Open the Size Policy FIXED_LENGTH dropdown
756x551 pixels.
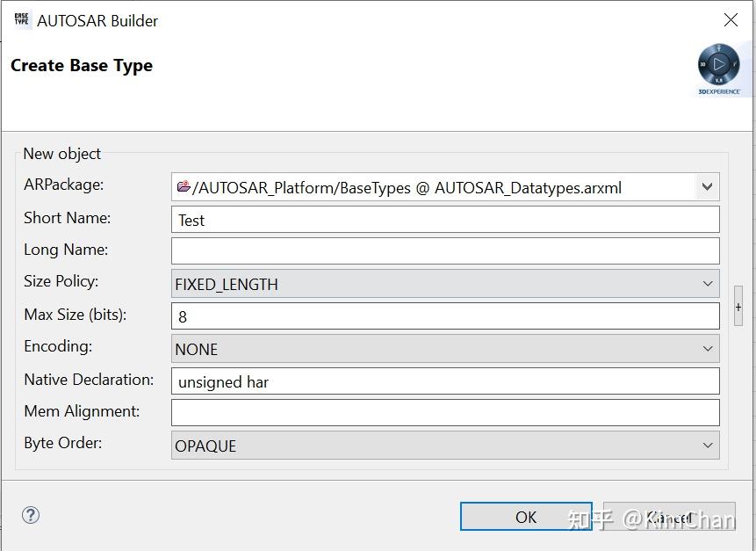pyautogui.click(x=445, y=284)
